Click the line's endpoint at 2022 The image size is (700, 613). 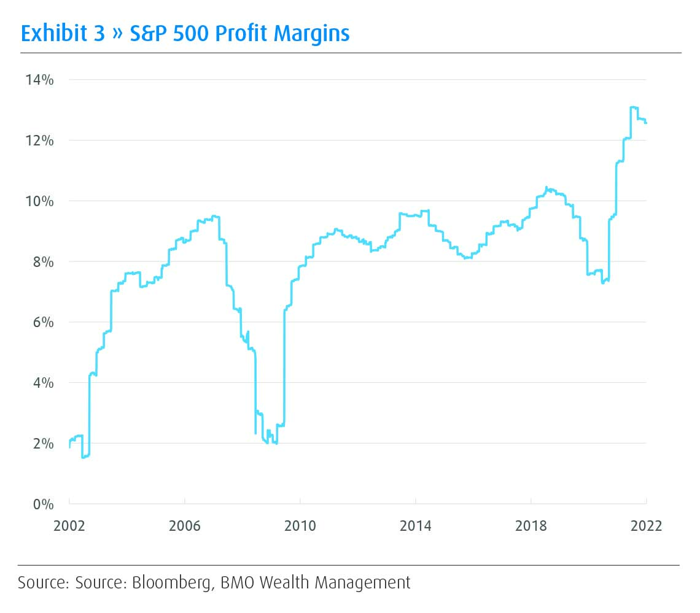[x=646, y=123]
